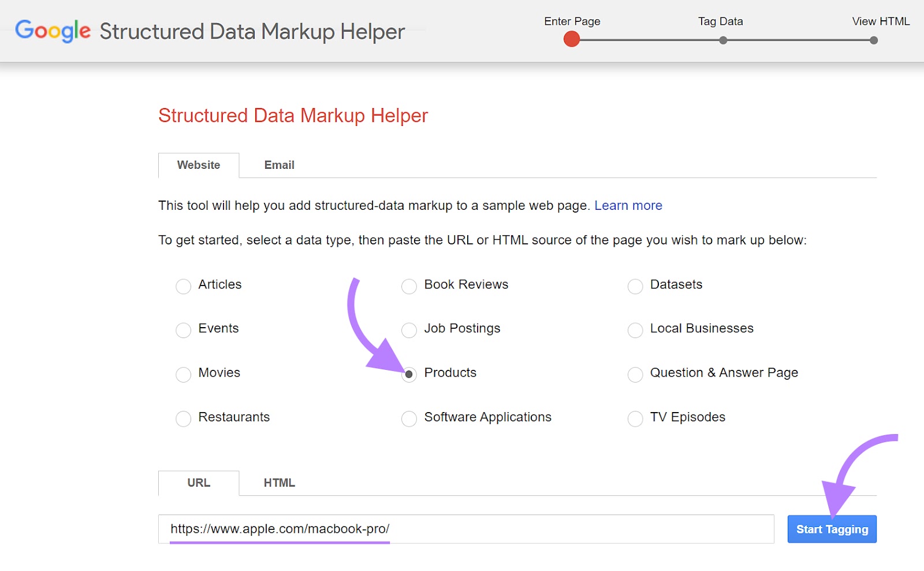
Task: Choose Local Businesses
Action: click(x=635, y=330)
